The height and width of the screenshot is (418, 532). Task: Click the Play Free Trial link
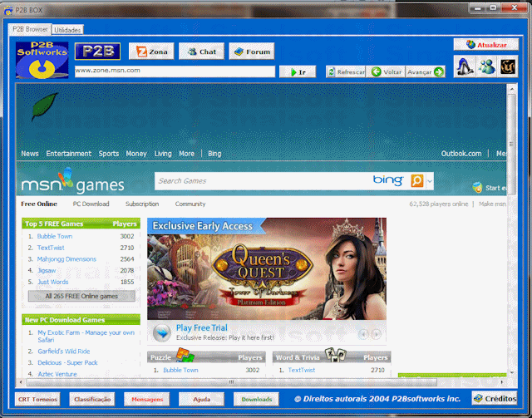[x=201, y=328]
